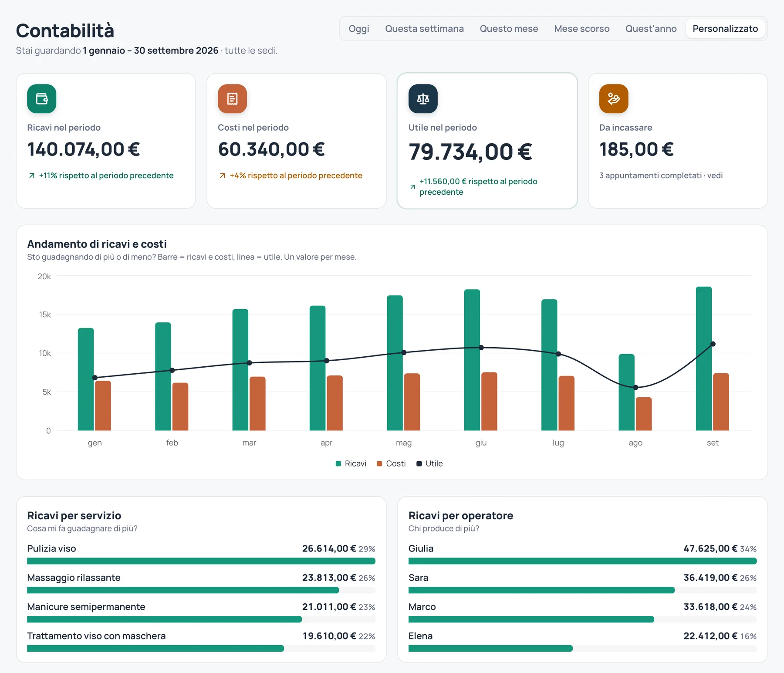
Task: Click the green Ricavi bar for giu
Action: 472,360
